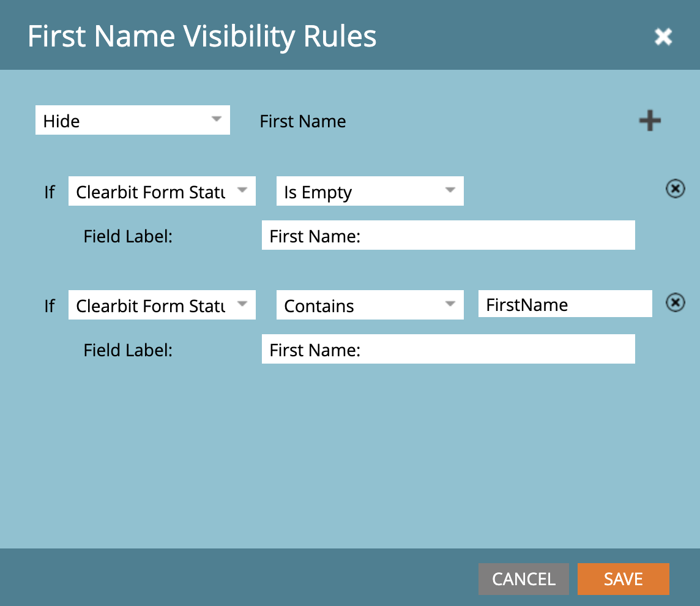
Task: Add a new visibility rule with plus icon
Action: point(650,121)
